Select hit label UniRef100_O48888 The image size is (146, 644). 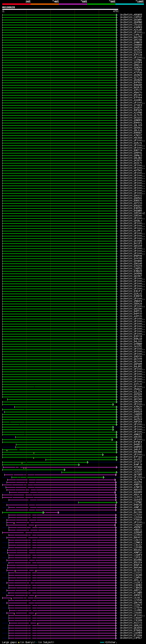tap(131, 45)
